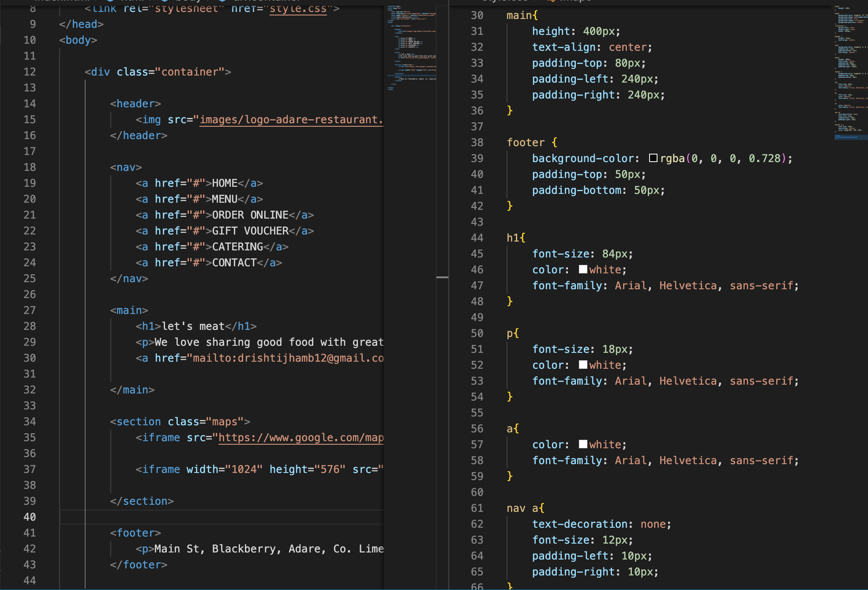
Task: Click the opening <footer> tag in HTML
Action: click(x=135, y=533)
